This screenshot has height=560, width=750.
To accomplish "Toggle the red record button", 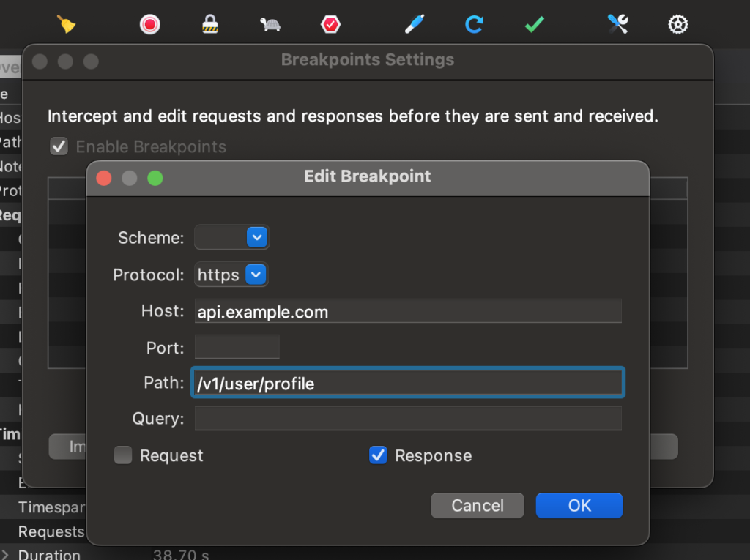I will pyautogui.click(x=149, y=24).
